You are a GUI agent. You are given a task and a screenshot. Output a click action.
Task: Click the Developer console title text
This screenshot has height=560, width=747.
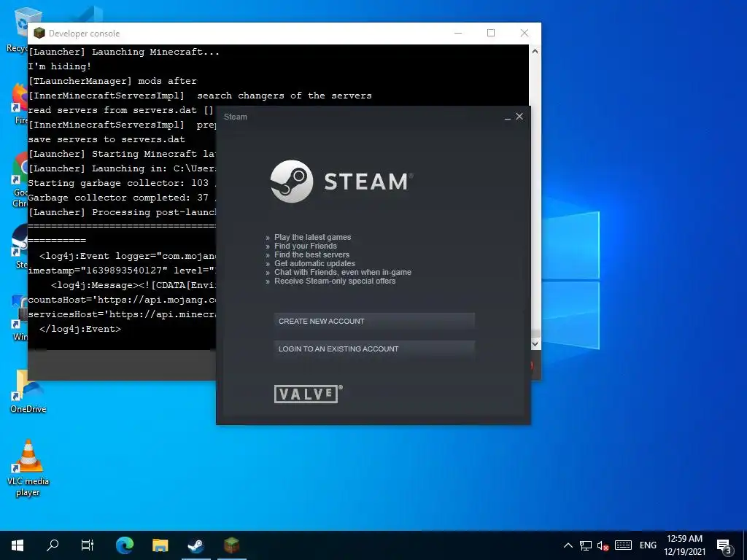click(x=85, y=34)
